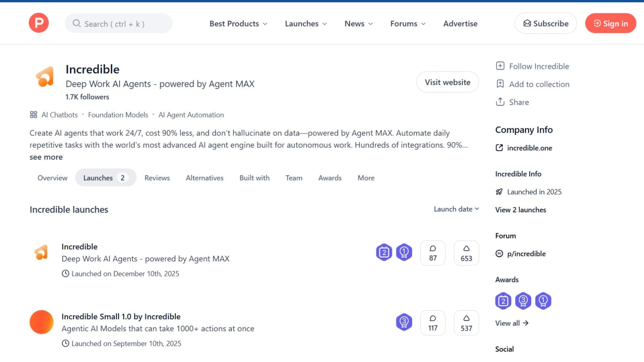644x362 pixels.
Task: Open the Advertise page
Action: [x=460, y=24]
